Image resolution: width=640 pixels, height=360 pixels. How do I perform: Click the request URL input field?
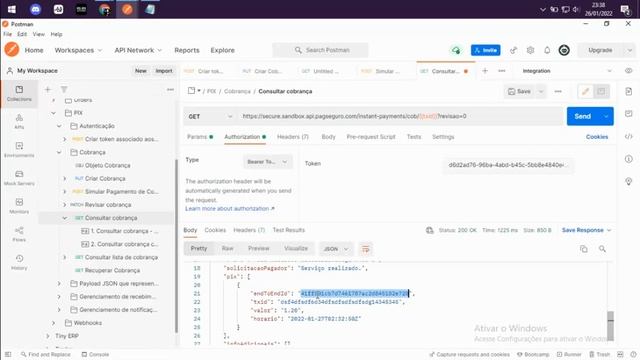coord(400,116)
